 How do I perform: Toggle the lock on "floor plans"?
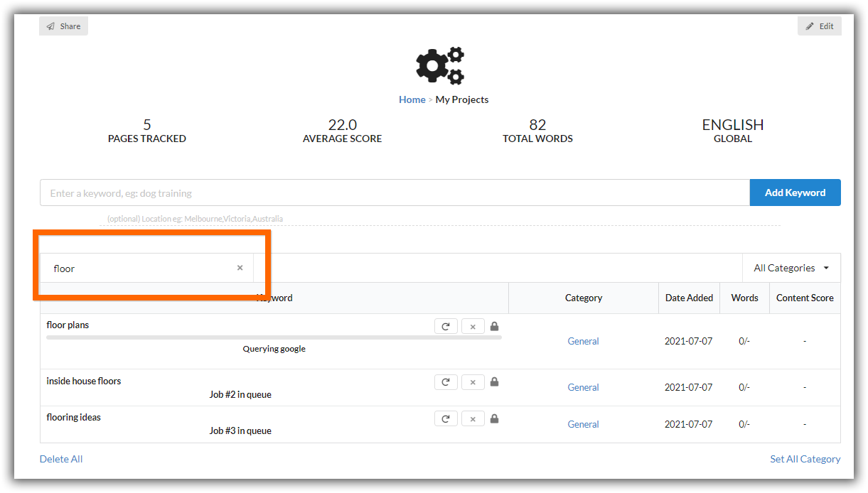pyautogui.click(x=494, y=325)
